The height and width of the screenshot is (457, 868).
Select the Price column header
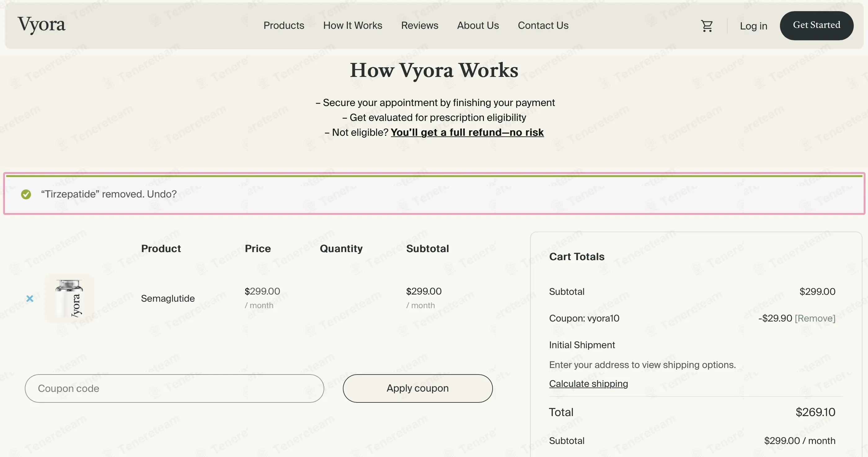coord(258,249)
